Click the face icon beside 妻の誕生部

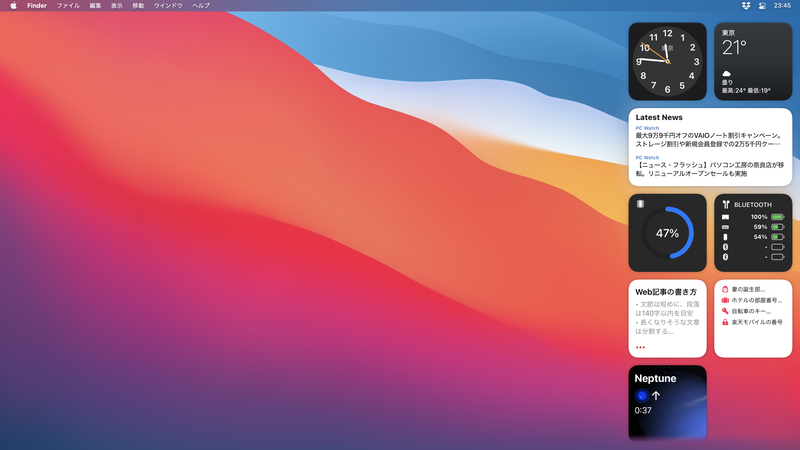725,289
